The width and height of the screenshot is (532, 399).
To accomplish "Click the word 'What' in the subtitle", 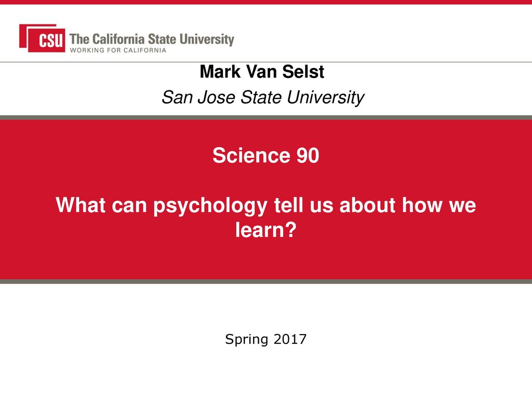I will 81,205.
